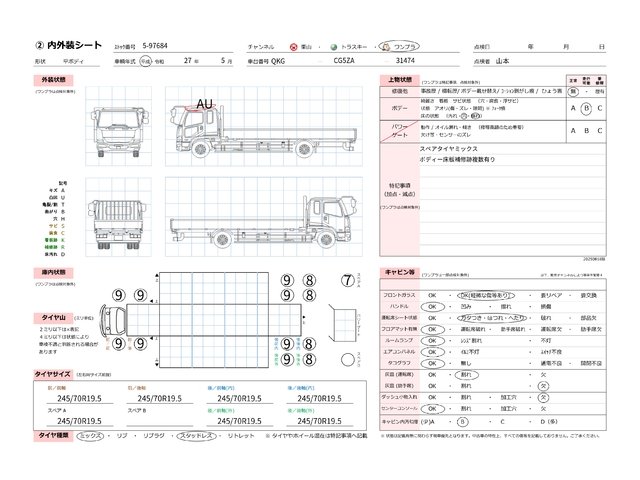
Task: Click the circled 無 in 修復歴 row
Action: [573, 92]
